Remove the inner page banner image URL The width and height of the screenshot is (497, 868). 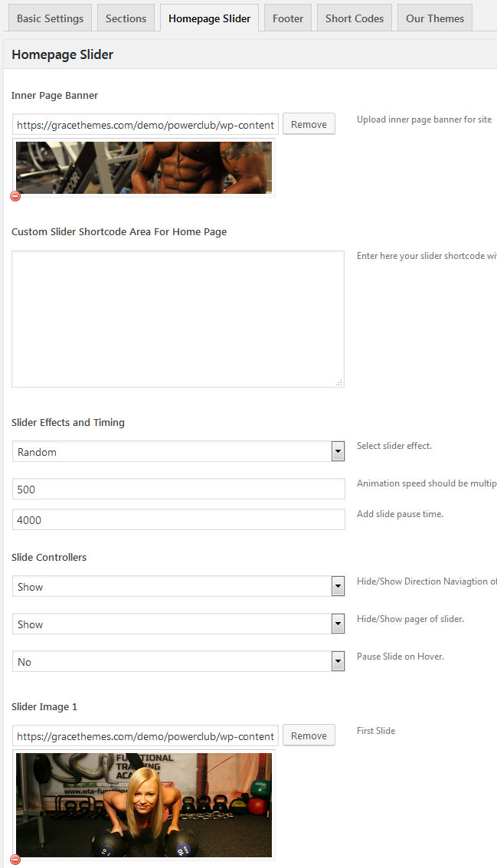coord(309,124)
